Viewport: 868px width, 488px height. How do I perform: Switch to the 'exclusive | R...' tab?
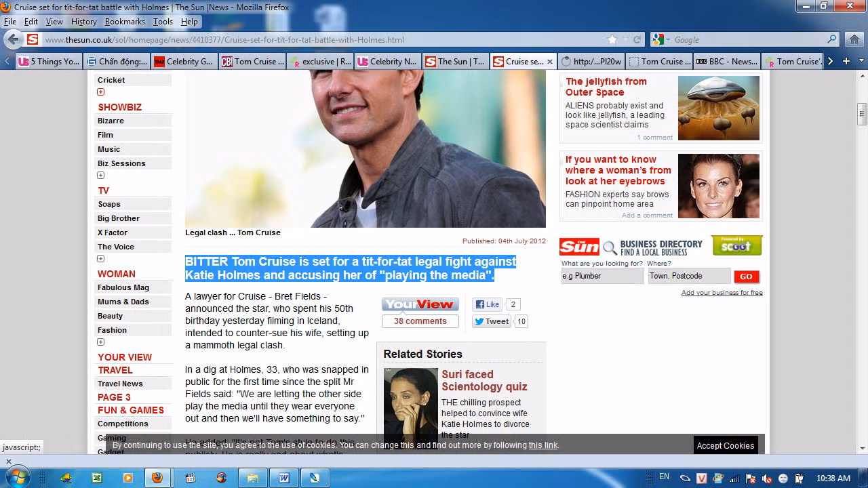click(320, 61)
